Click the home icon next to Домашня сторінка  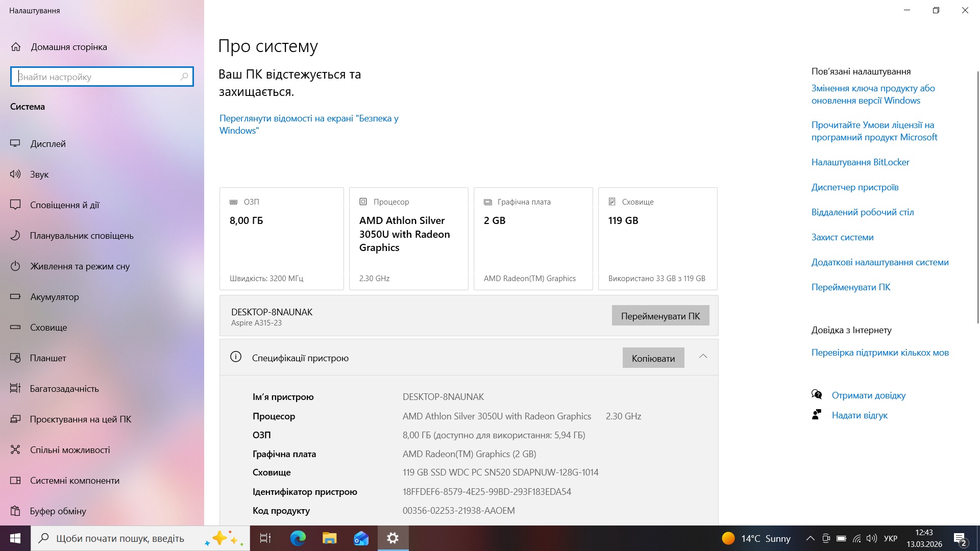[16, 46]
